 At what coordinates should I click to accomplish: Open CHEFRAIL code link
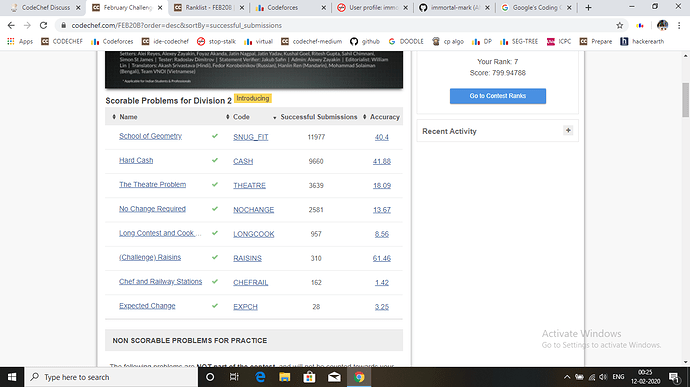250,283
